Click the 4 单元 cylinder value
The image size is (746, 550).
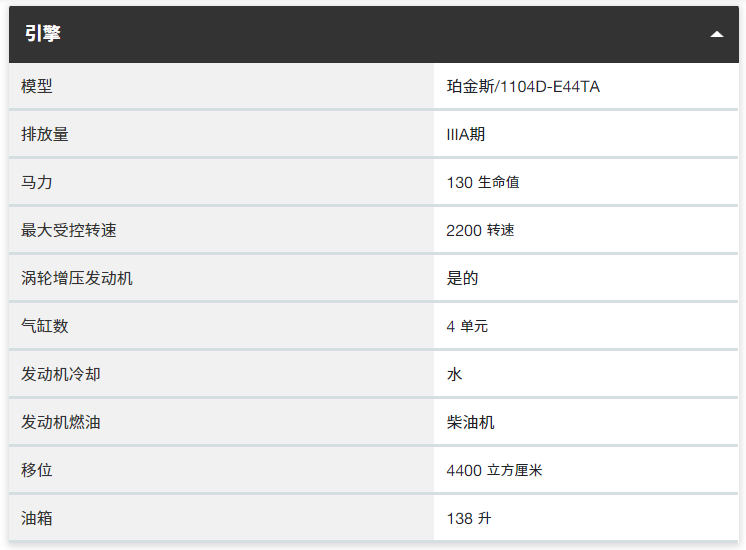[x=467, y=327]
